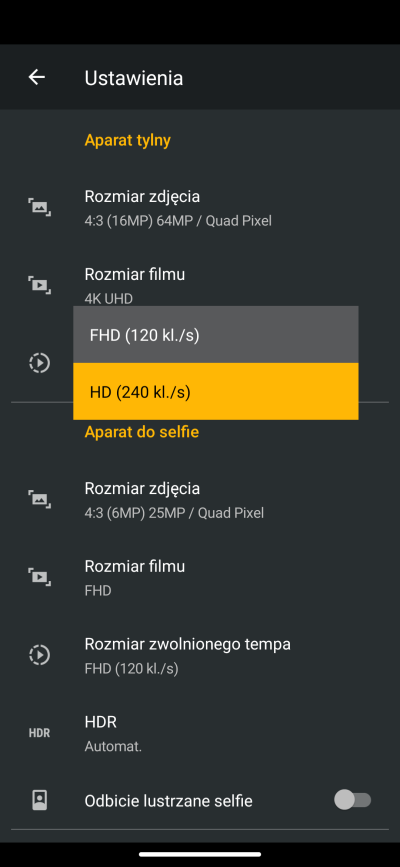The height and width of the screenshot is (867, 400).
Task: Open HDR Automat. setting
Action: tap(200, 733)
